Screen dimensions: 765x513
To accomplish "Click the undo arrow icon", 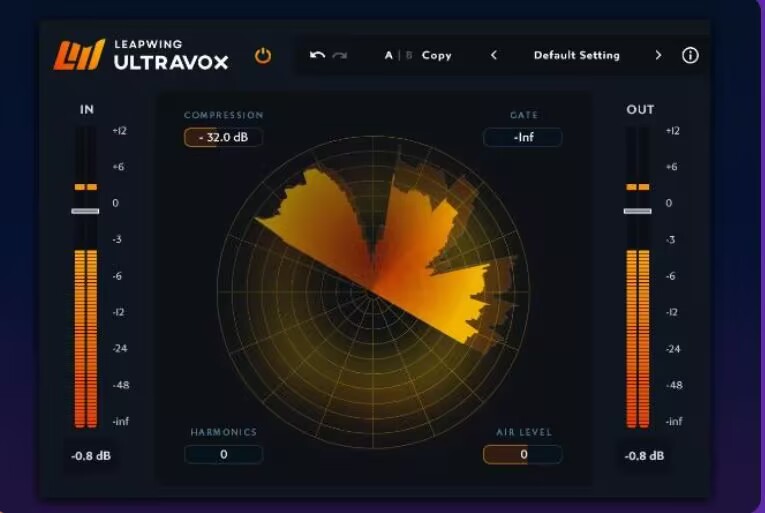I will (317, 55).
